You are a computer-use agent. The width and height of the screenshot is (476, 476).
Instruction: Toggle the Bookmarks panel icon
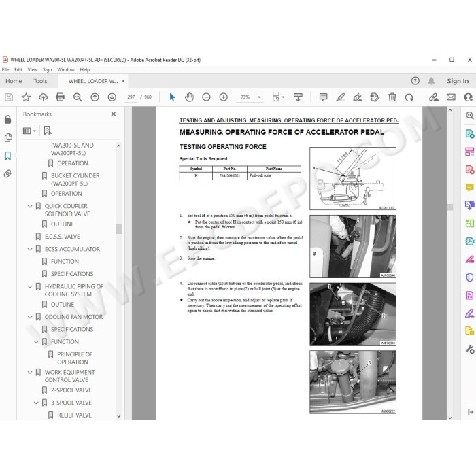point(8,156)
